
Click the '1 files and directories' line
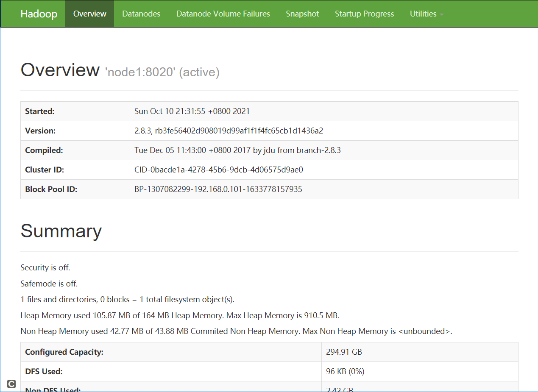tap(128, 300)
